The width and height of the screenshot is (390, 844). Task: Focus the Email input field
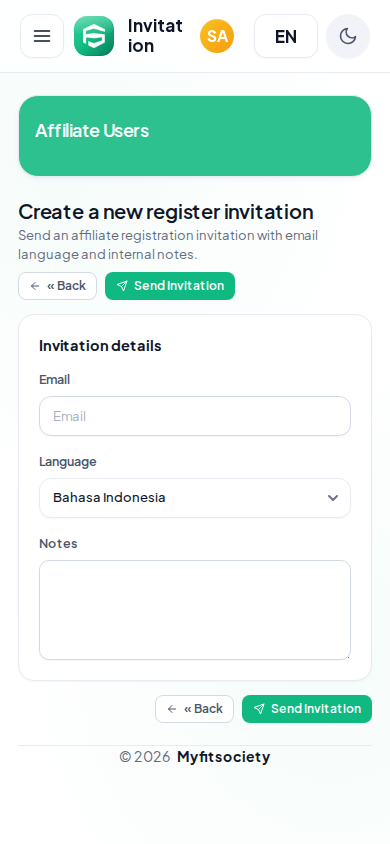point(195,416)
